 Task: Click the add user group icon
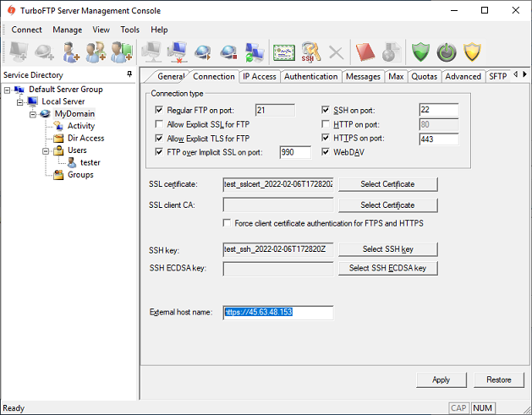(96, 52)
